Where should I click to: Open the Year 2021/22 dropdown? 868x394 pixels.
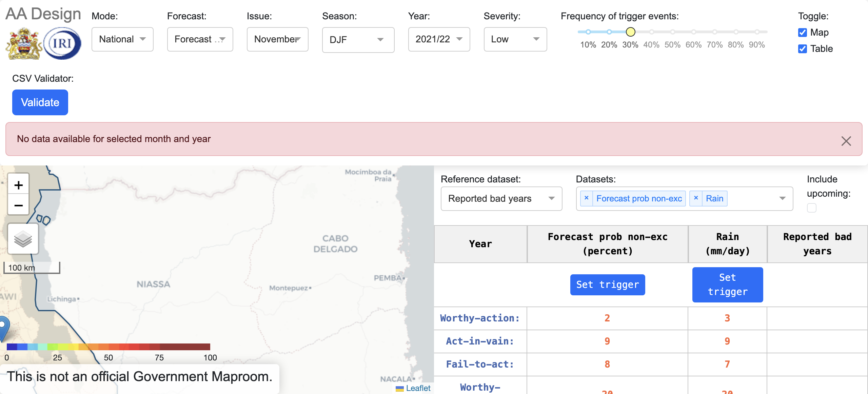tap(439, 39)
